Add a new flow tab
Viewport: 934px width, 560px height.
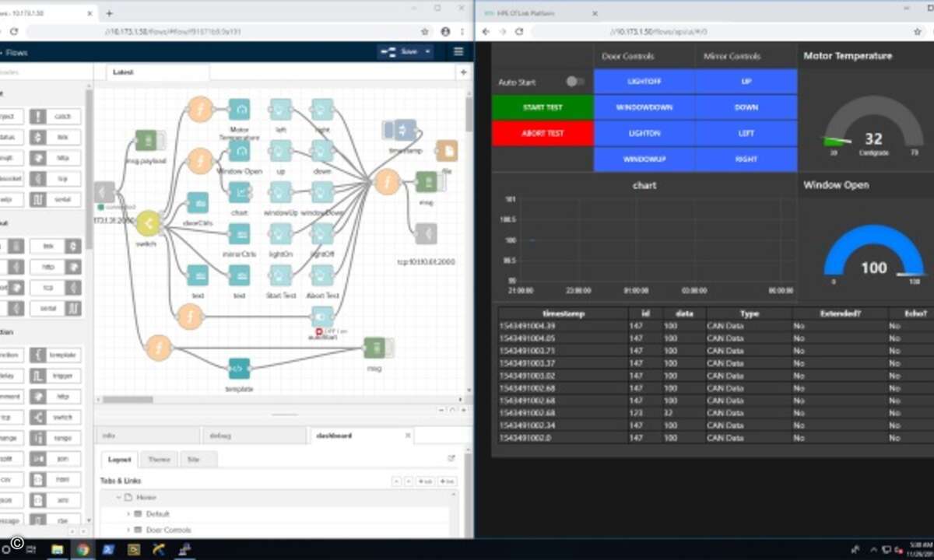464,72
